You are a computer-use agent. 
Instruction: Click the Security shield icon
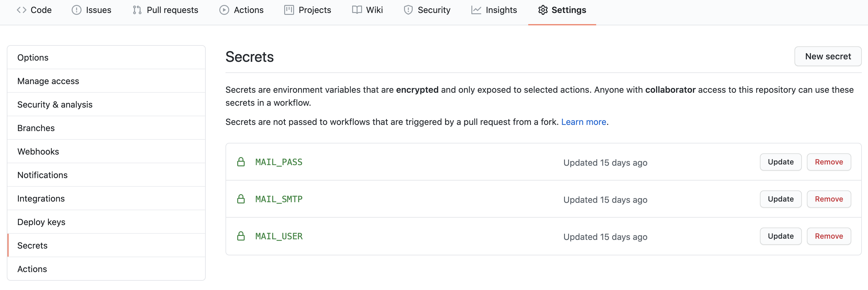(408, 10)
